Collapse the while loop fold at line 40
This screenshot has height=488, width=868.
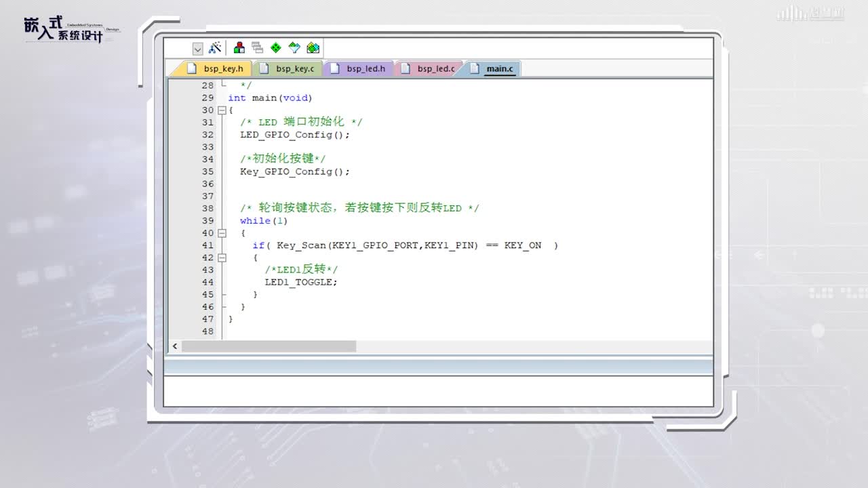221,233
